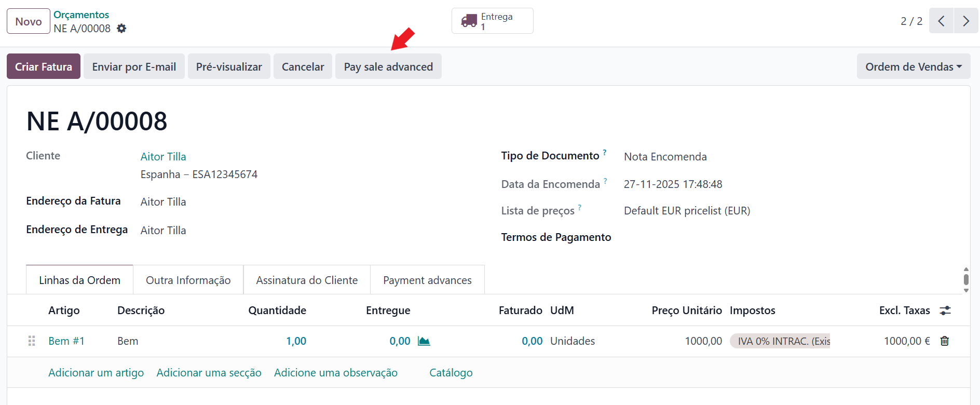Select the Assinatura do Cliente tab

(x=307, y=280)
